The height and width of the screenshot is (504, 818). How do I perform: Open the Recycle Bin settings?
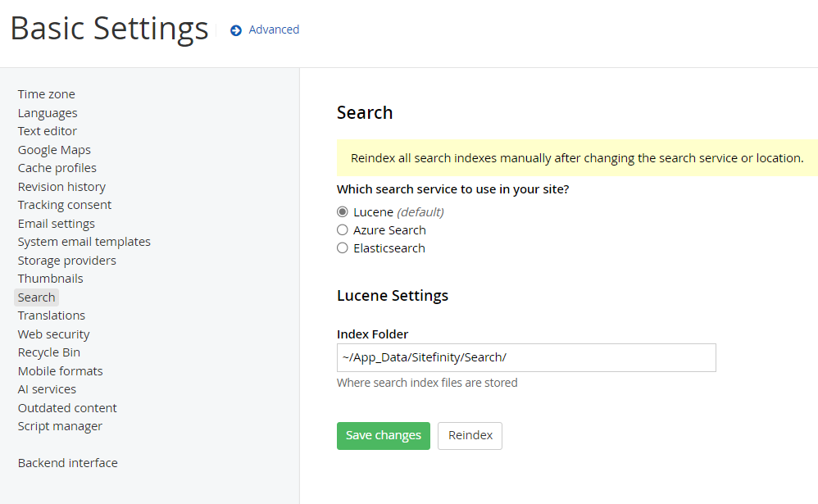click(48, 352)
